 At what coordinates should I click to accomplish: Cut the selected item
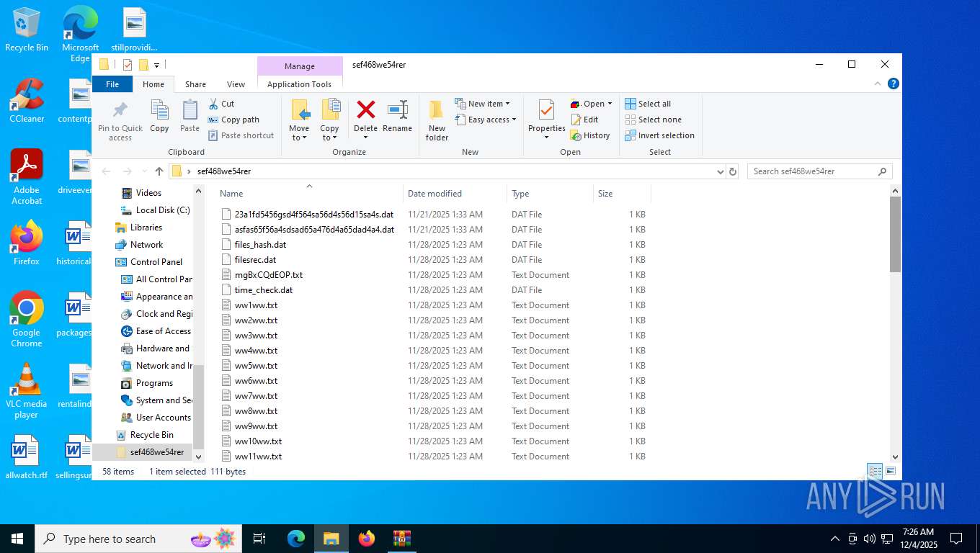click(x=221, y=104)
